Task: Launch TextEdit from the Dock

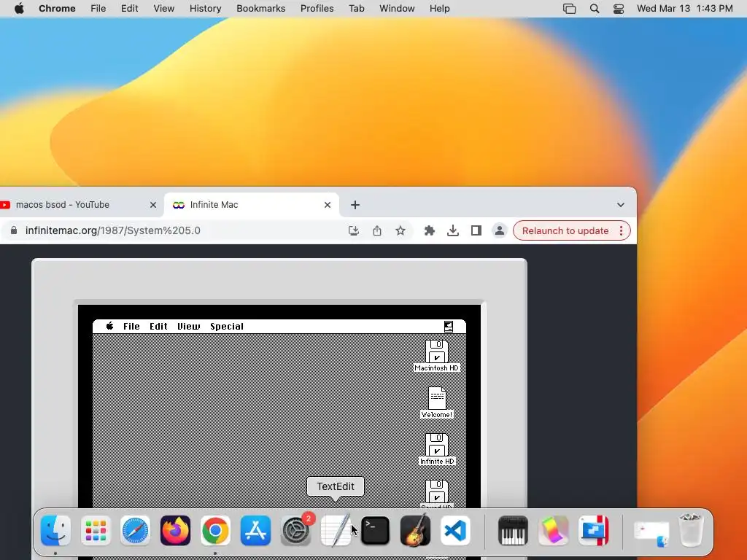Action: click(x=336, y=531)
